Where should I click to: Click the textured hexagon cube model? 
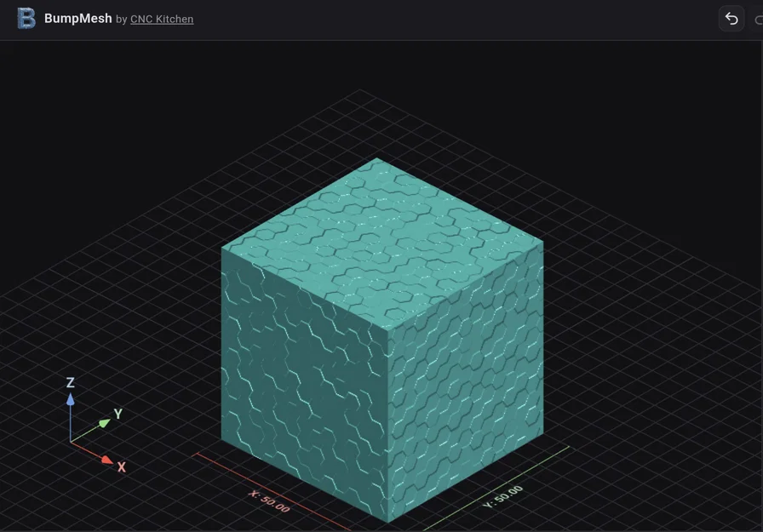pos(382,340)
